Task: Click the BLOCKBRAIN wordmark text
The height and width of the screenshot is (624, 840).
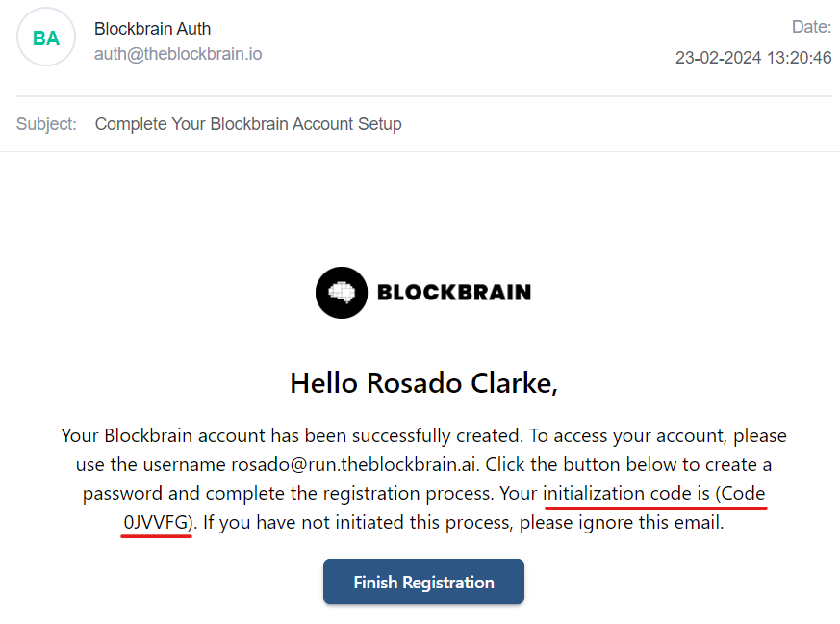Action: 453,292
